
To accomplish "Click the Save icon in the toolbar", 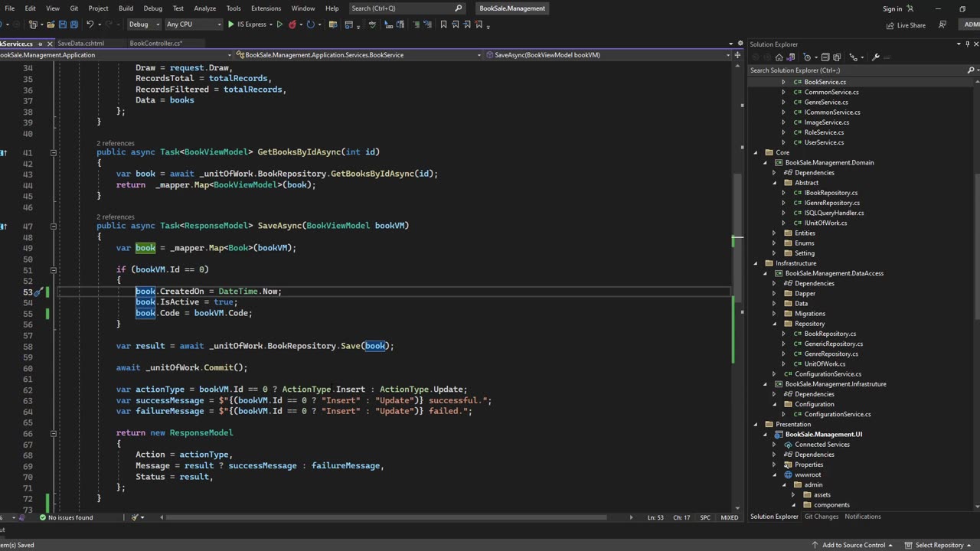I will [x=63, y=24].
